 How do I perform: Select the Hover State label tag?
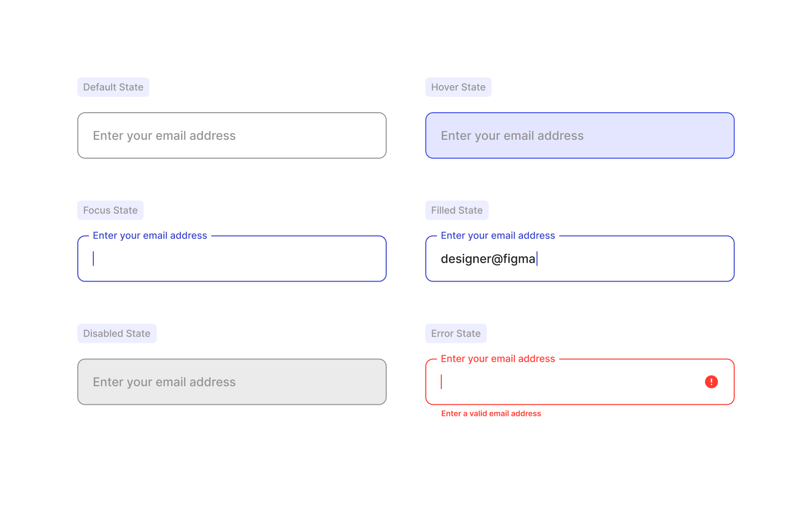coord(458,87)
